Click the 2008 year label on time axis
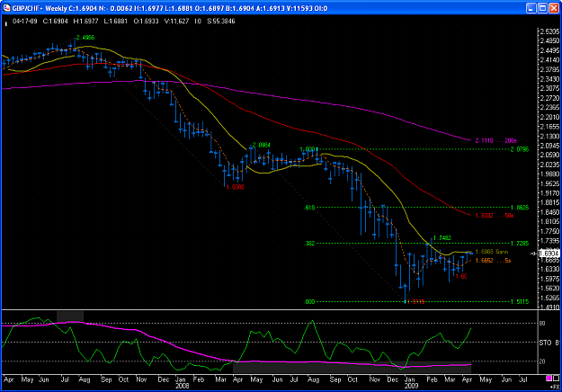562x392 pixels. pyautogui.click(x=182, y=386)
